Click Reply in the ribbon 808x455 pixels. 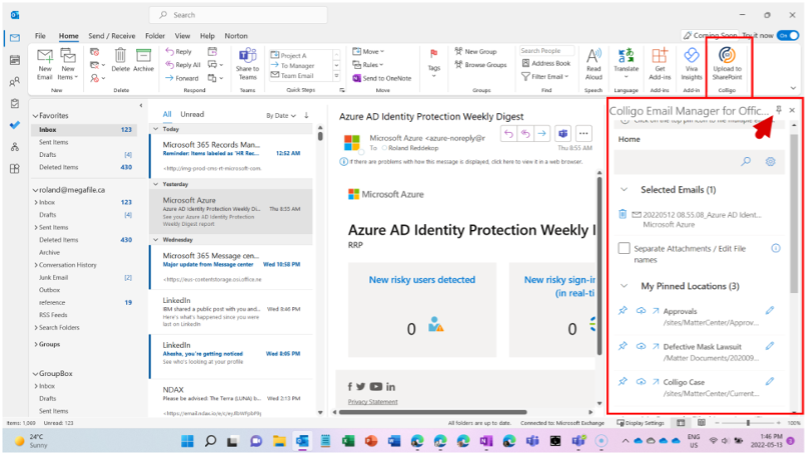click(x=179, y=52)
